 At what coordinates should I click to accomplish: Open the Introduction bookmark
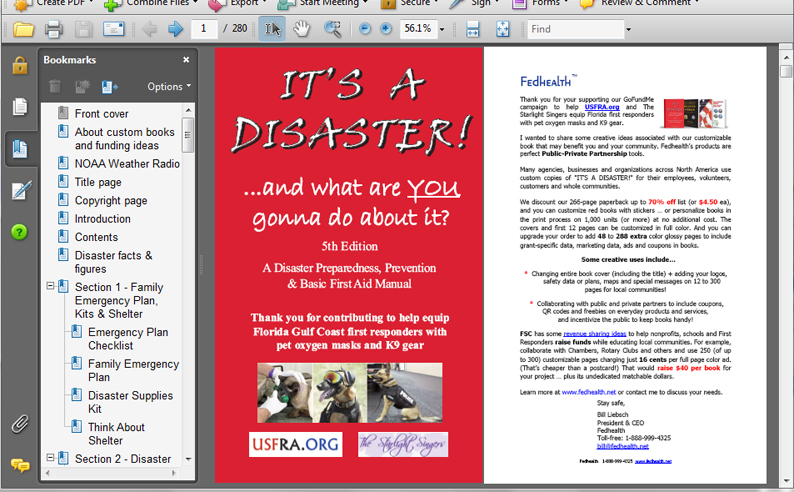coord(103,219)
